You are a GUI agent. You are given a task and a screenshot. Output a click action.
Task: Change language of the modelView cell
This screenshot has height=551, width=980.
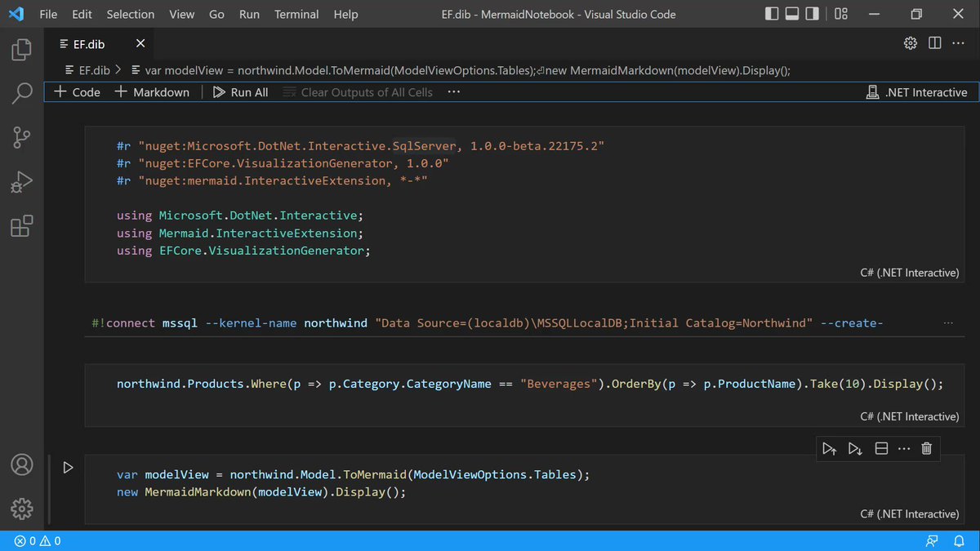click(x=909, y=513)
